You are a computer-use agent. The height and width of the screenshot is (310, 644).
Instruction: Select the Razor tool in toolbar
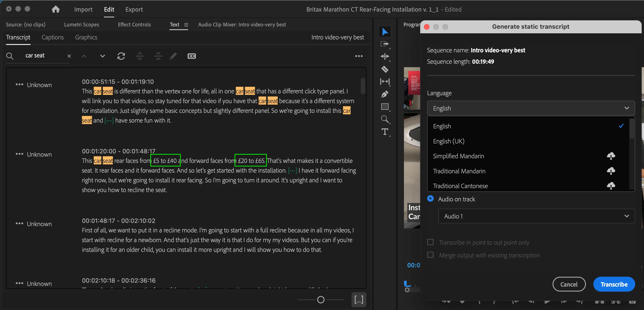[385, 69]
